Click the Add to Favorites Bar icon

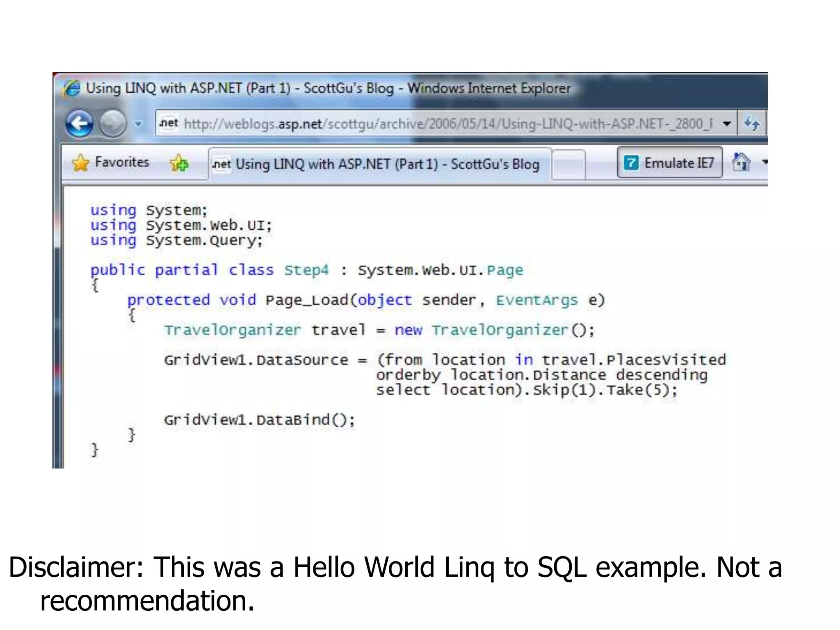tap(179, 163)
